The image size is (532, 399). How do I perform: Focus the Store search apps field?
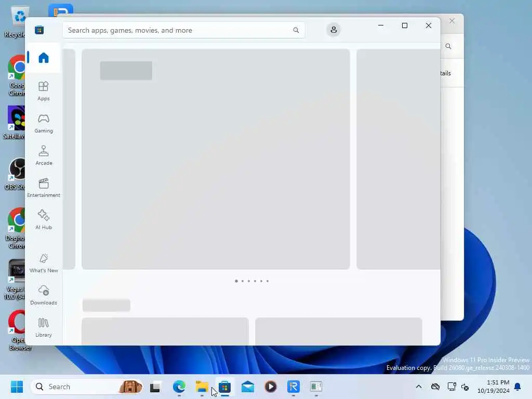(x=183, y=30)
